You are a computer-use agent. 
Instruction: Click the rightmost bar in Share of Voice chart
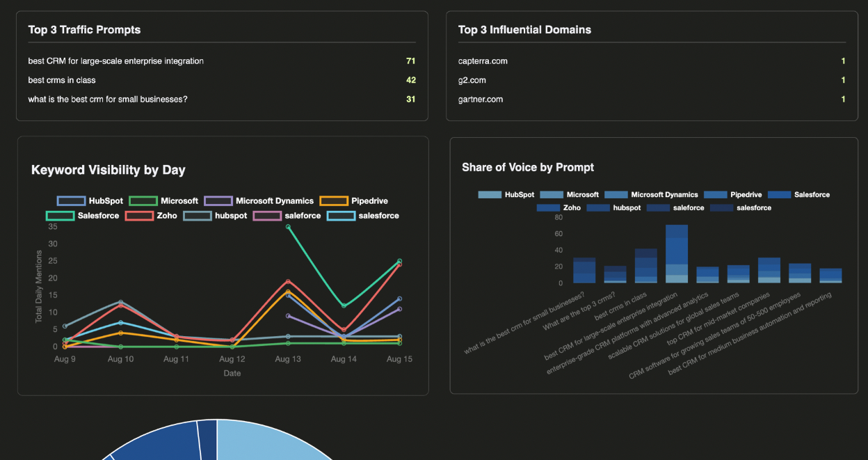point(830,276)
